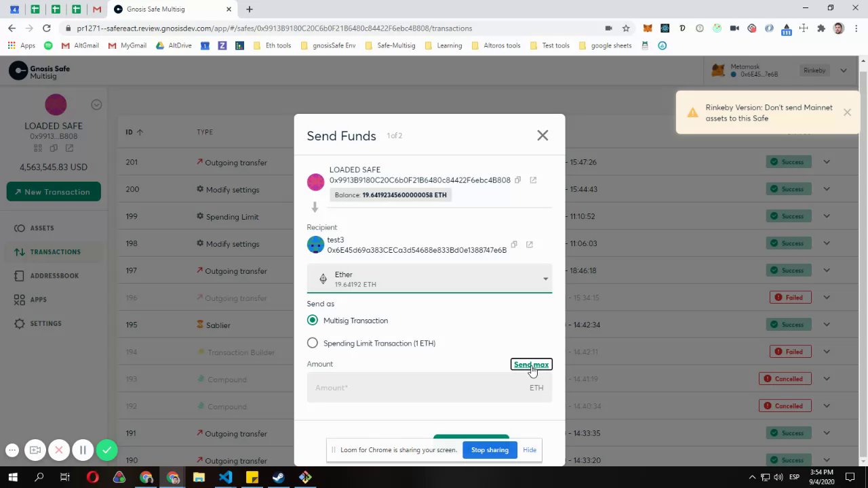Expand transaction 197 row details

point(827,270)
